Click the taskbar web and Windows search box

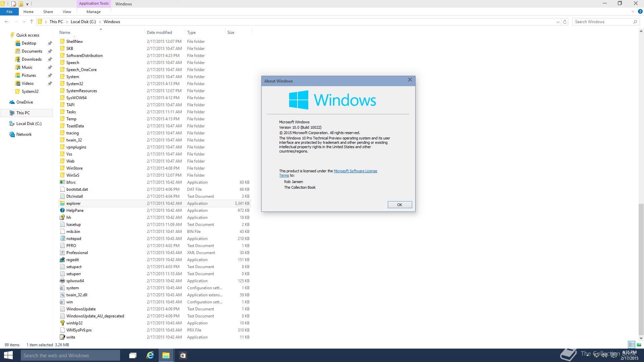[70, 355]
